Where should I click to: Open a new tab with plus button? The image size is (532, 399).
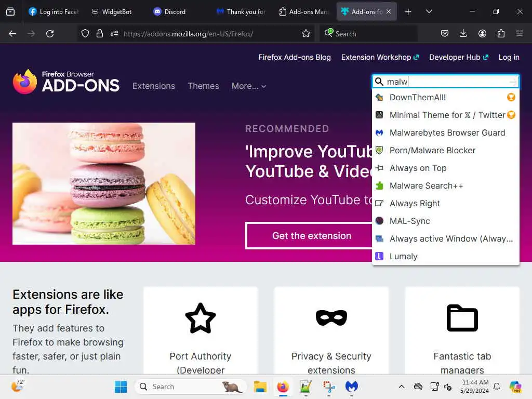408,12
